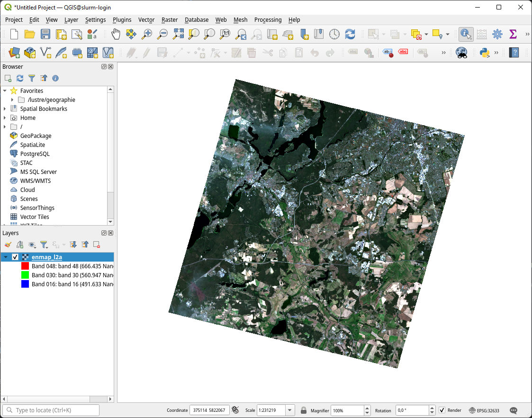Open the Project menu
Image resolution: width=532 pixels, height=418 pixels.
click(14, 20)
